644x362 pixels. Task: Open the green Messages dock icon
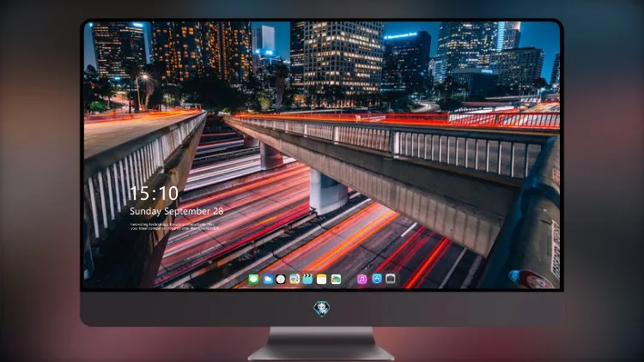click(x=253, y=279)
